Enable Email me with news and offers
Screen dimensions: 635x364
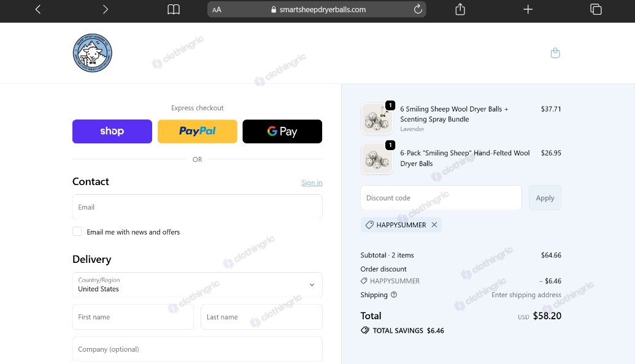pyautogui.click(x=77, y=232)
